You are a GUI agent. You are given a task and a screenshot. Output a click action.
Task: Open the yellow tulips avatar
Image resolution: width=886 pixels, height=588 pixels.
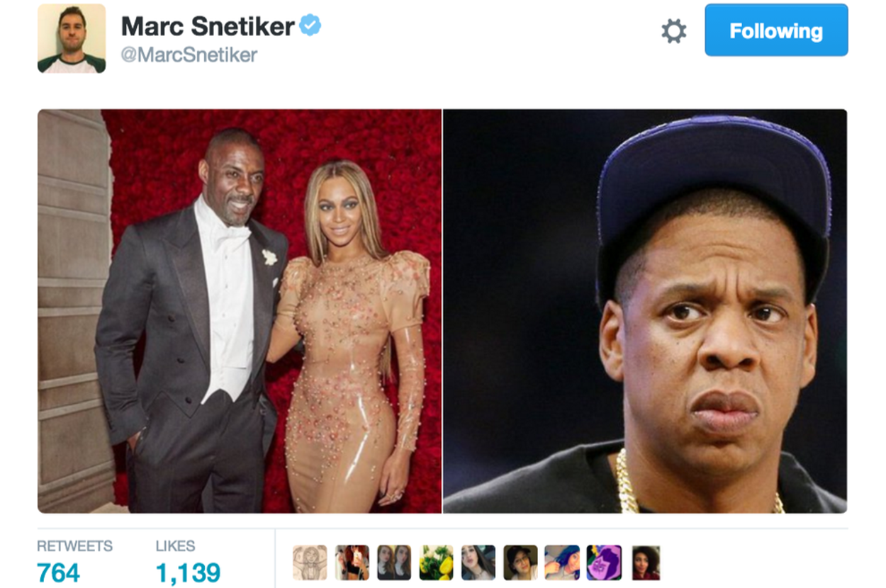click(436, 562)
